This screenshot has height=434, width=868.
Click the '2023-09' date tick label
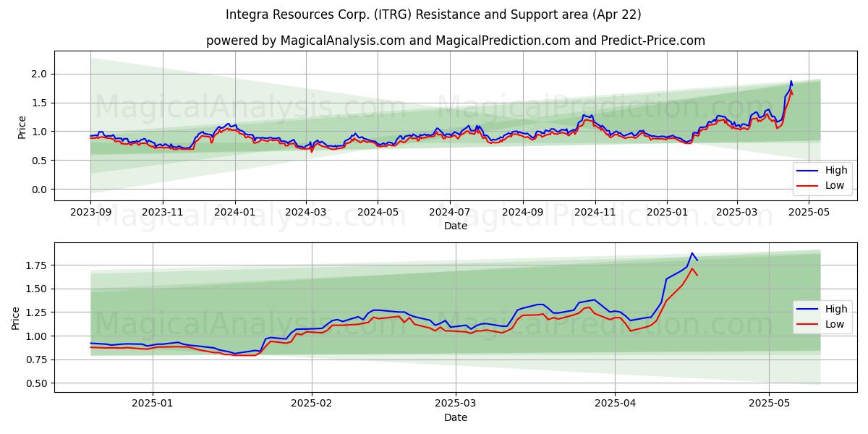click(90, 213)
